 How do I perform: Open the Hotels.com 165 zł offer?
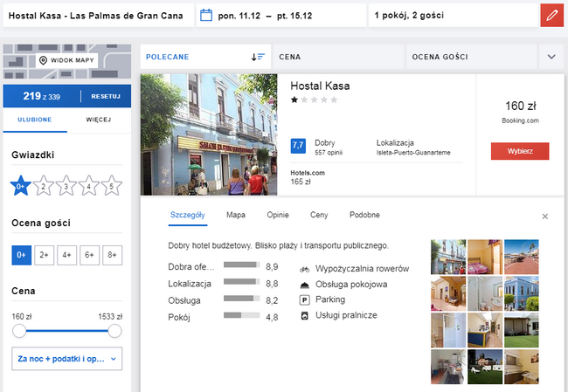click(308, 177)
